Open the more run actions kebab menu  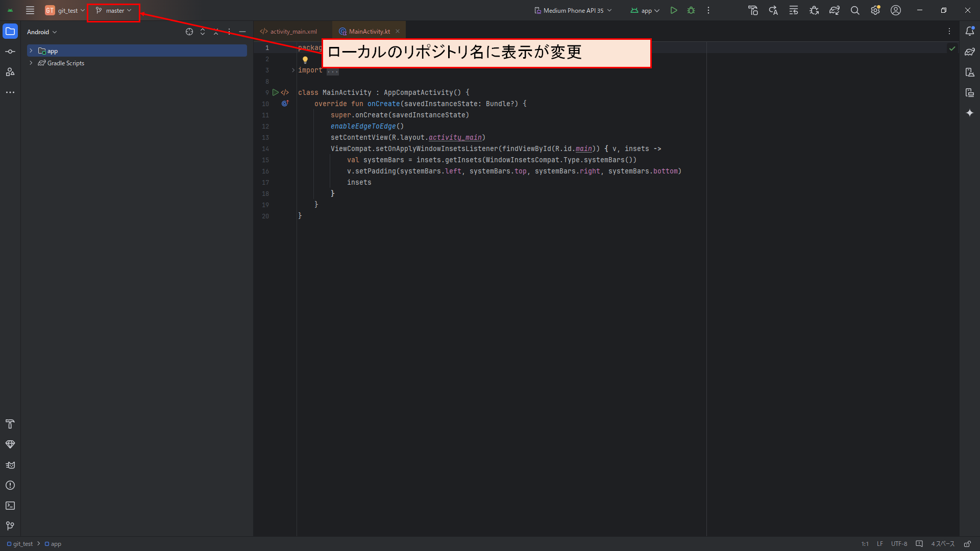708,10
